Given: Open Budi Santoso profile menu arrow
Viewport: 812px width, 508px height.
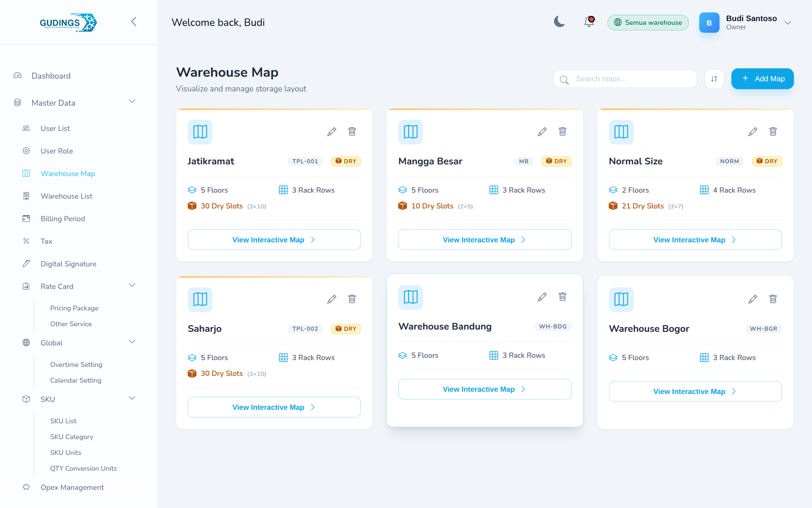Looking at the screenshot, I should 788,23.
